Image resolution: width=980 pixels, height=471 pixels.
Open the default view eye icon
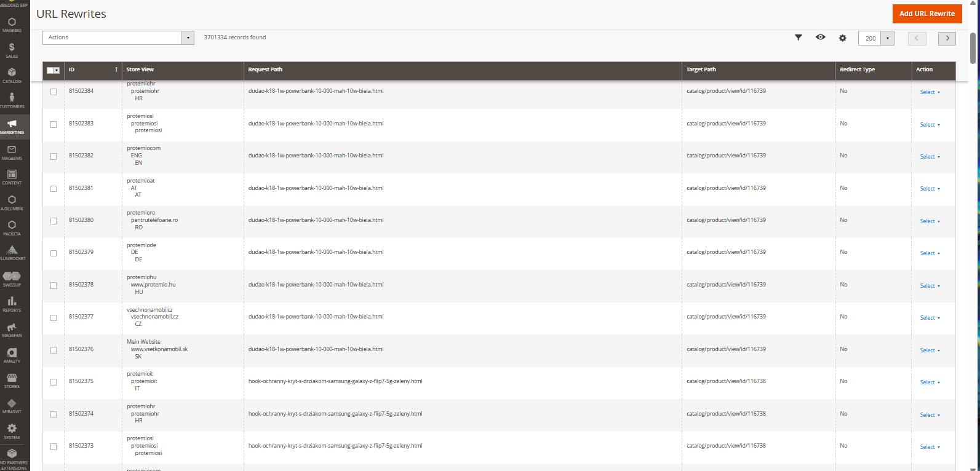click(821, 38)
